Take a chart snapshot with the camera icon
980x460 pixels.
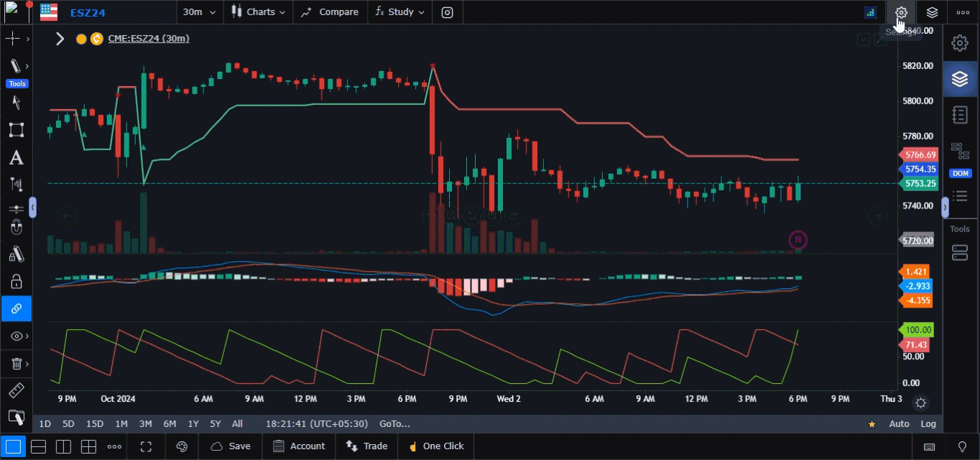(448, 12)
